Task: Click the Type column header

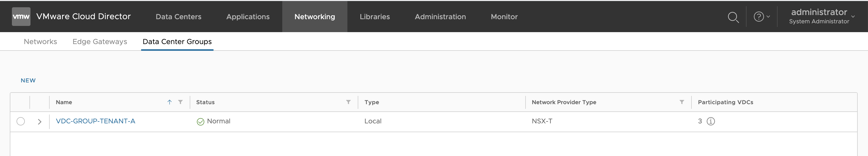Action: point(372,102)
